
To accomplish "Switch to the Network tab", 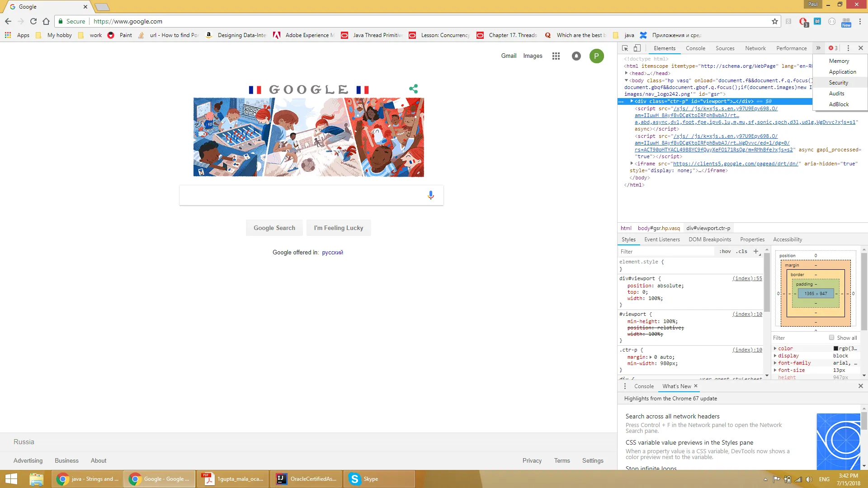I will coord(755,48).
